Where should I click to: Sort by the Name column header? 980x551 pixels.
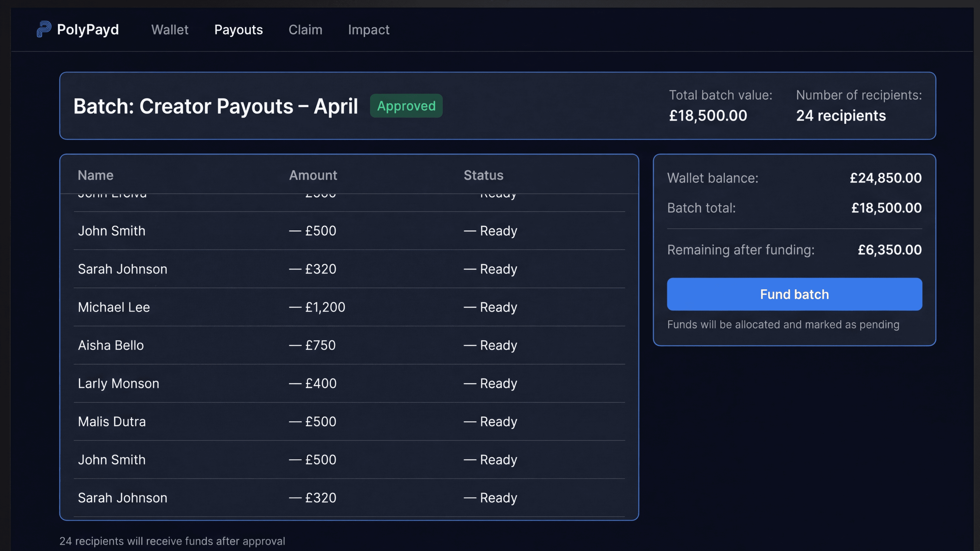pyautogui.click(x=95, y=175)
